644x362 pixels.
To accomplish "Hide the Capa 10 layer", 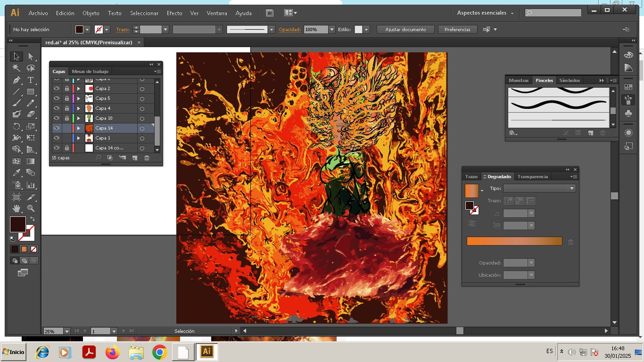I will click(57, 118).
